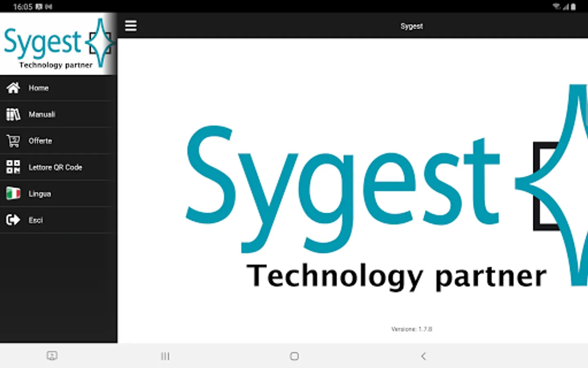The height and width of the screenshot is (368, 588).
Task: Tap the screen assistant icon in navigation bar
Action: [x=52, y=356]
